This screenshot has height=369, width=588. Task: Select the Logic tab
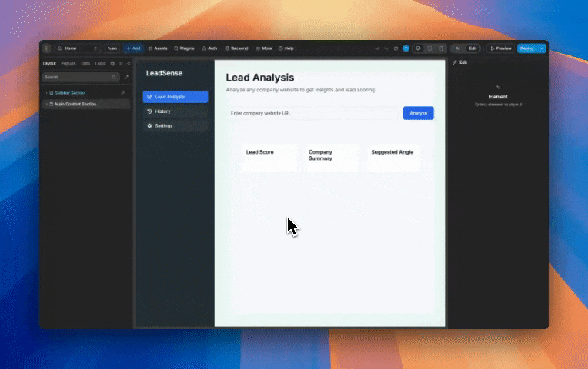point(100,63)
